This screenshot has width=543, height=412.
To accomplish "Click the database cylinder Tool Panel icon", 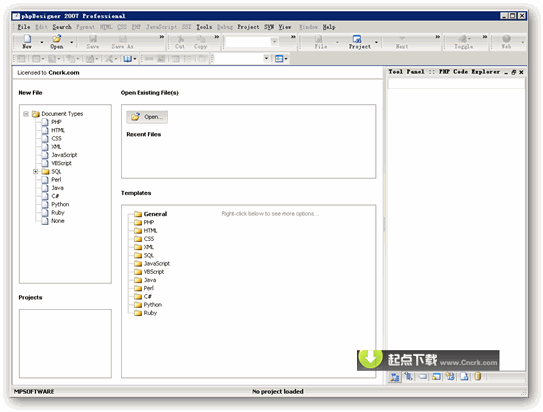I will (x=478, y=376).
